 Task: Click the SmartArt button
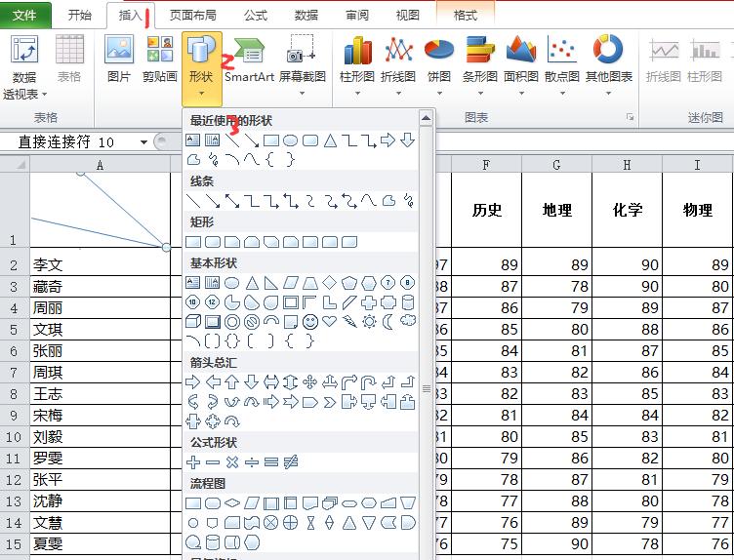[x=249, y=60]
